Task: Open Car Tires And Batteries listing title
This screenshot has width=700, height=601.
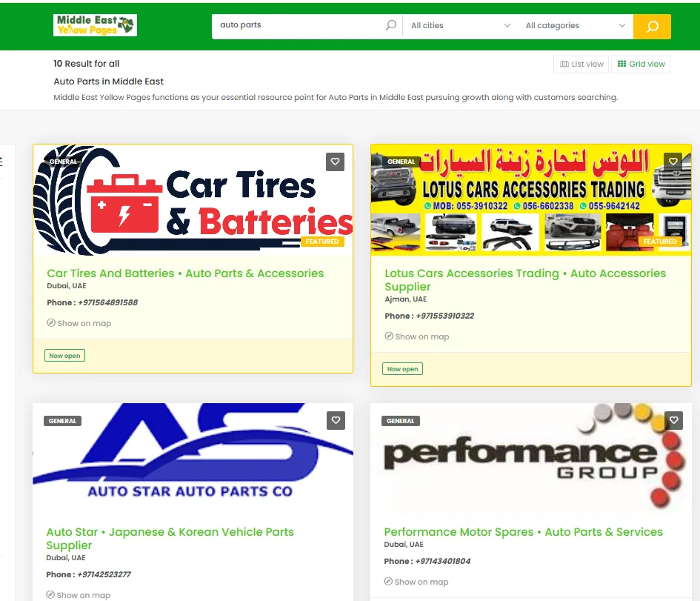Action: coord(185,273)
